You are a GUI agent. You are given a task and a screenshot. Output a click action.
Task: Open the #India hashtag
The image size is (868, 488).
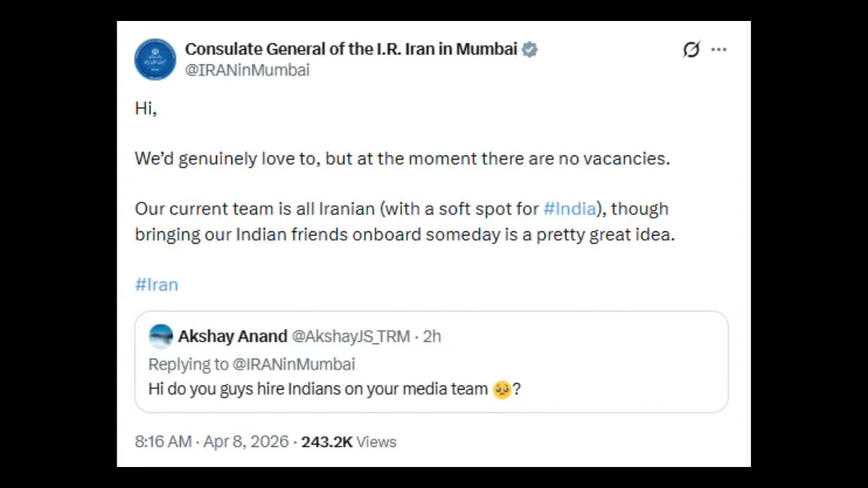tap(569, 209)
